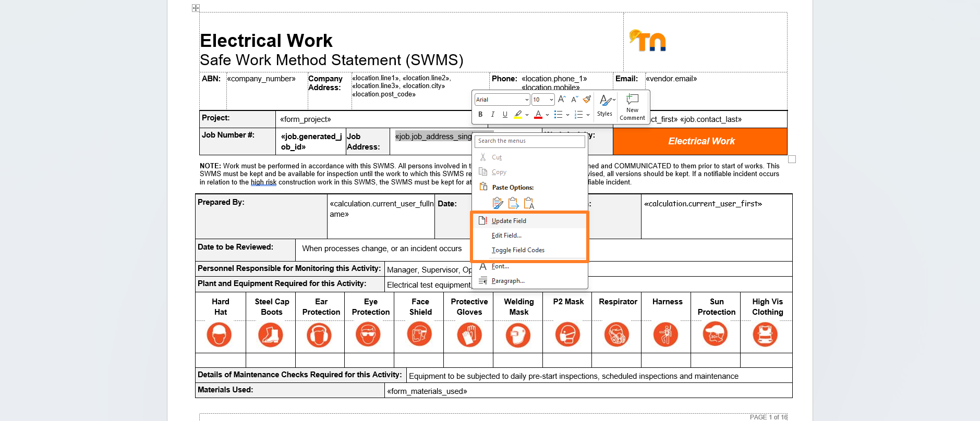Click the company logo image
The image size is (980, 421).
[648, 40]
